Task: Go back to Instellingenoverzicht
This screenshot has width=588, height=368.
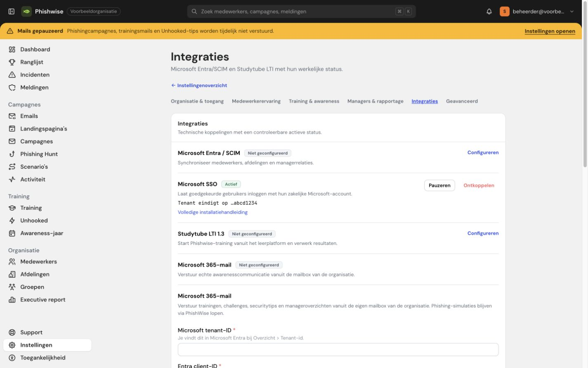Action: (199, 85)
